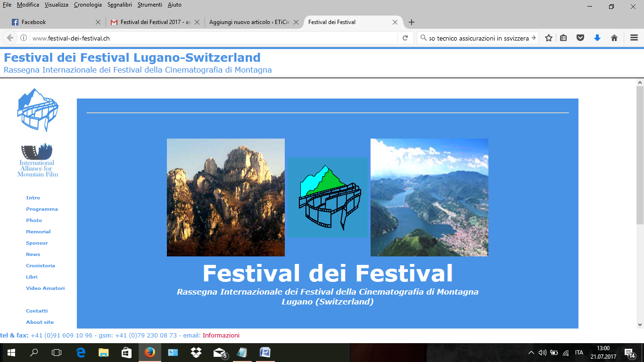This screenshot has width=644, height=362.
Task: Click the Informazioni email link
Action: tap(221, 336)
